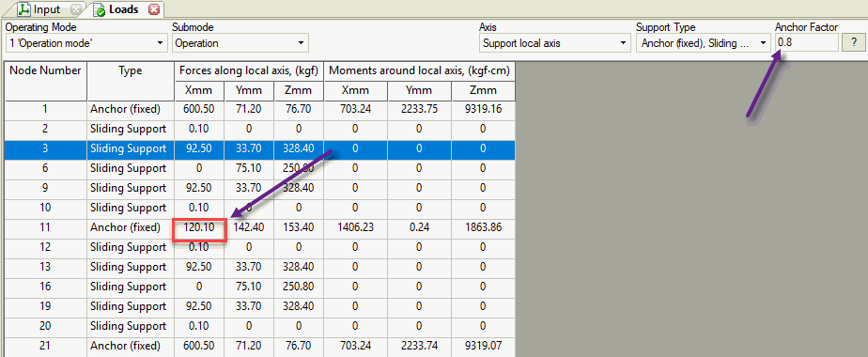Click moment value 2233.74

coord(419,346)
